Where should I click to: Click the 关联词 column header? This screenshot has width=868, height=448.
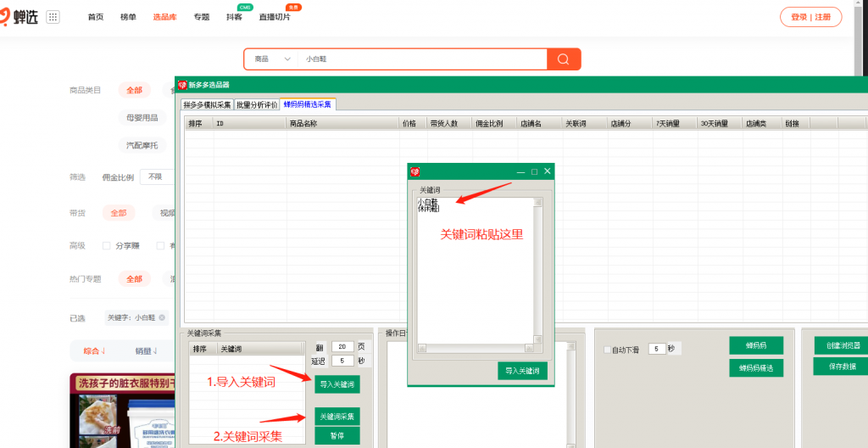tap(585, 124)
